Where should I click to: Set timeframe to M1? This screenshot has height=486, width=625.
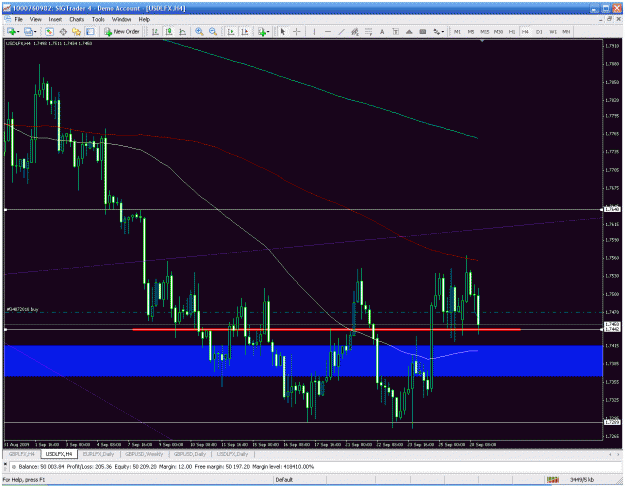point(457,31)
